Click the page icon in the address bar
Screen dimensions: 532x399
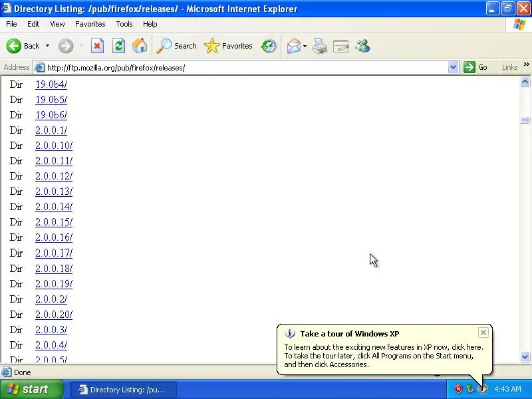point(40,67)
